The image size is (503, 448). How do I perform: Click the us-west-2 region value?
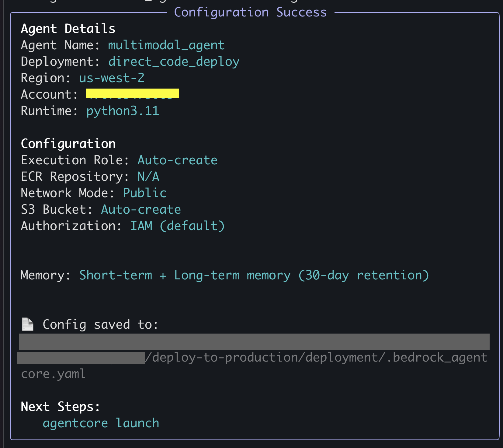[x=112, y=78]
